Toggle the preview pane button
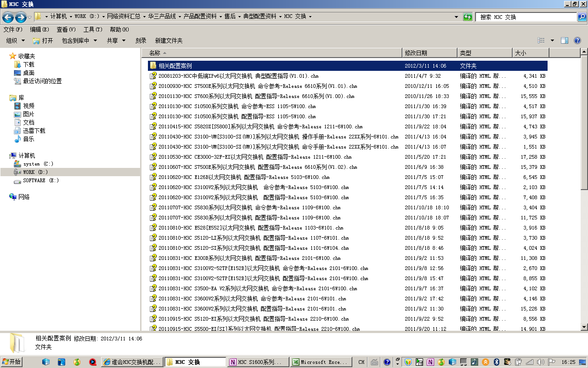Viewport: 588px width, 368px height. coord(565,40)
